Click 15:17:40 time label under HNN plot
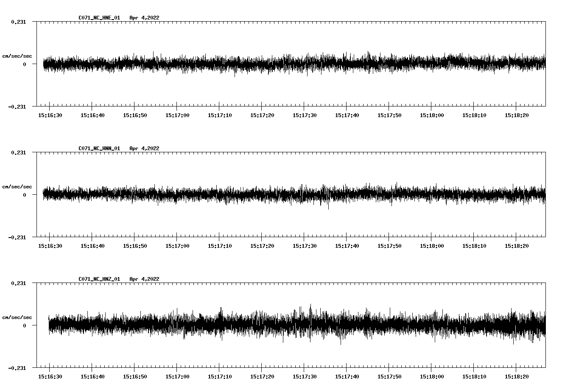This screenshot has height=392, width=576. pos(347,246)
